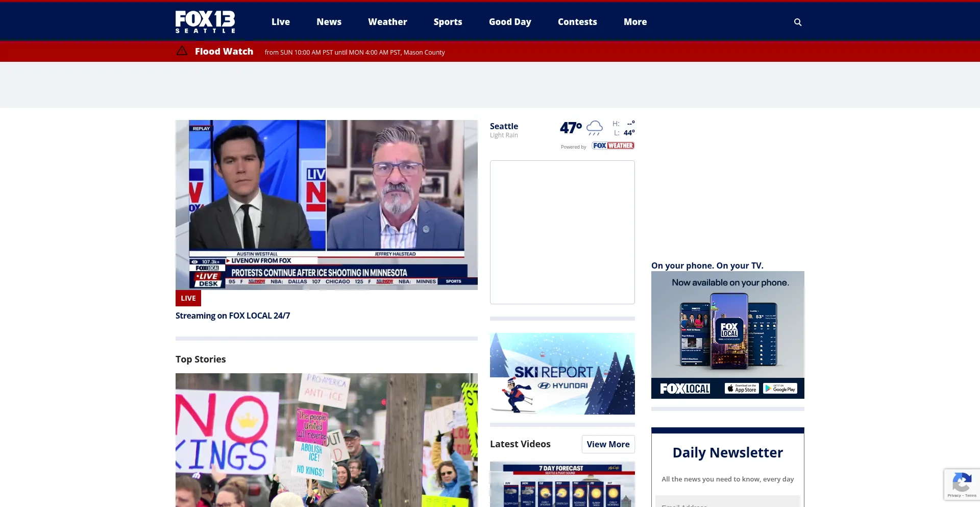This screenshot has height=507, width=980.
Task: Click the FOX 13 Seattle logo
Action: [x=205, y=21]
